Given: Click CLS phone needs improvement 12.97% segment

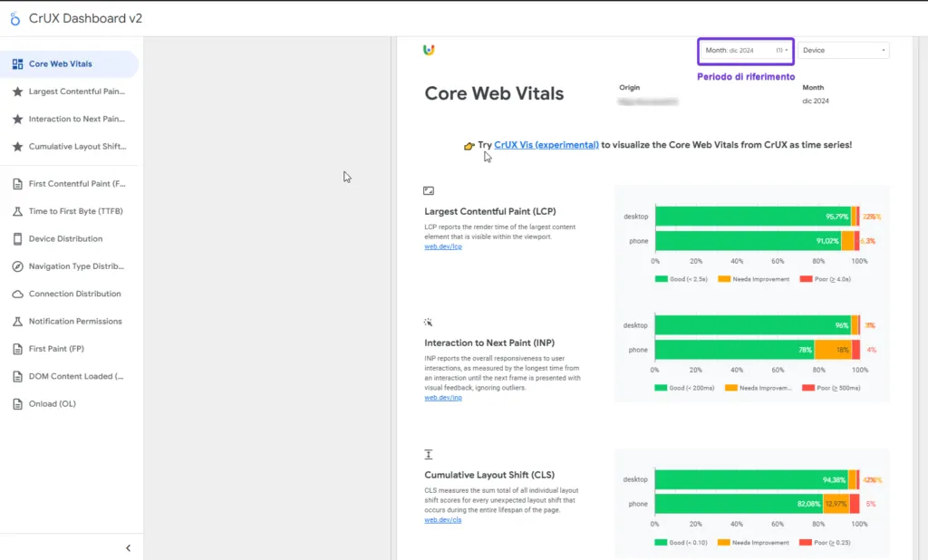Looking at the screenshot, I should pyautogui.click(x=836, y=504).
